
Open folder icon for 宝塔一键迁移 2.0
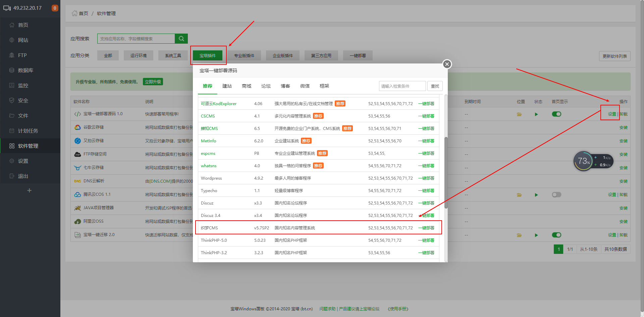click(519, 235)
